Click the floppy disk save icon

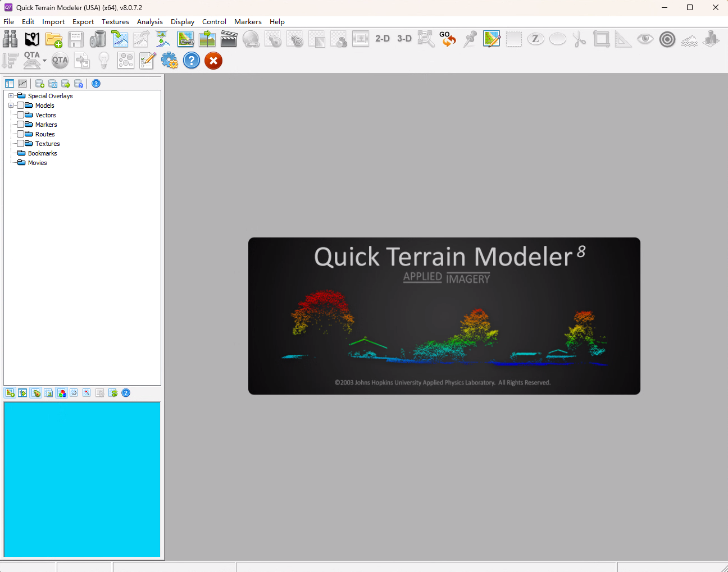click(76, 39)
